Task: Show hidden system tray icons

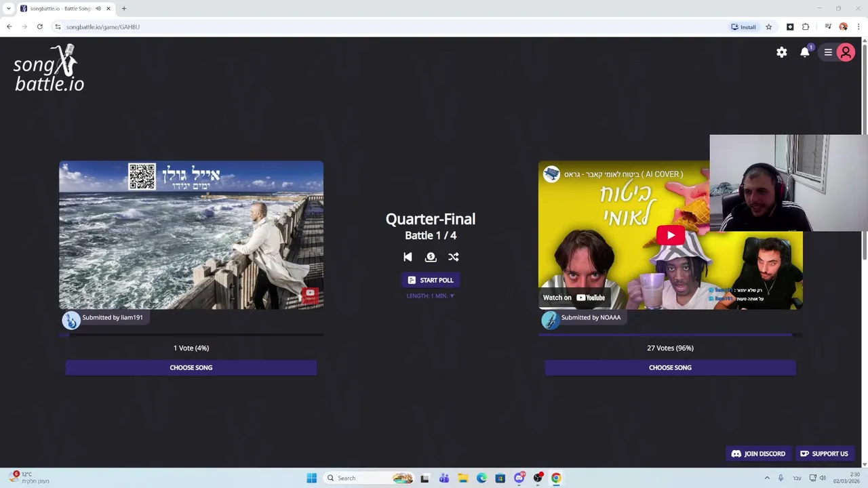Action: 767,478
